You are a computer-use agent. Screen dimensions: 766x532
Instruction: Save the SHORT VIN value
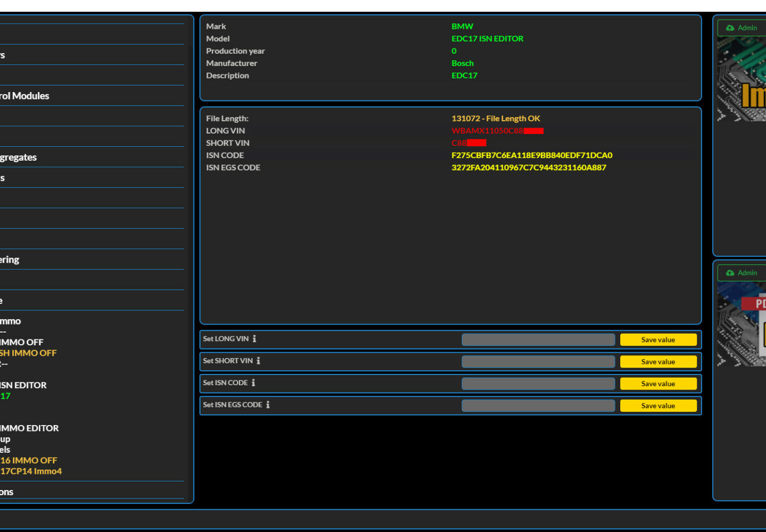pos(658,362)
